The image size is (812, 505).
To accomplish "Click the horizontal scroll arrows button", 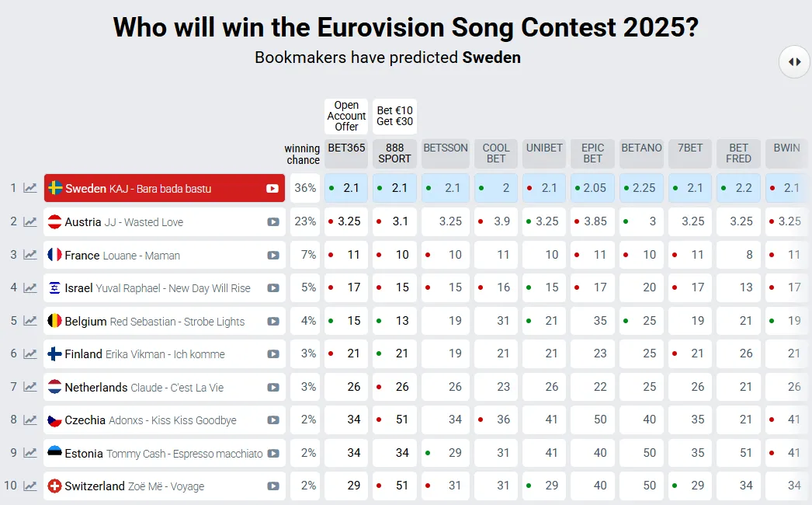I will 794,61.
